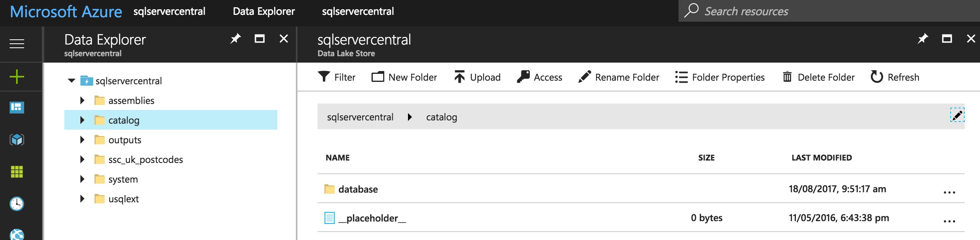Open the cube Resource groups sidebar icon

point(17,140)
